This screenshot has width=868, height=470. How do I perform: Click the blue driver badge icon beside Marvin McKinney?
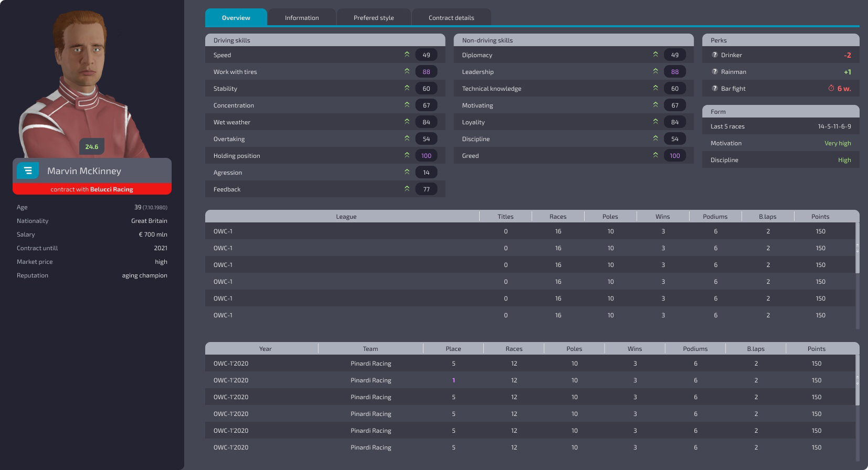28,170
